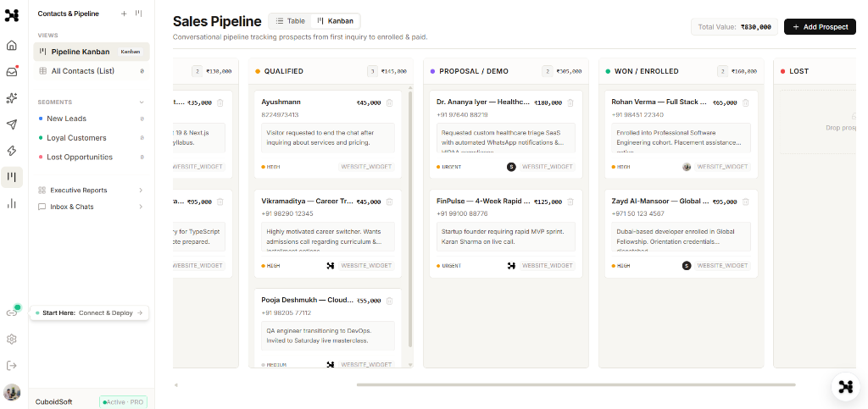Screen dimensions: 868x409
Task: Click the CuboidSoft workspace name
Action: click(x=53, y=402)
